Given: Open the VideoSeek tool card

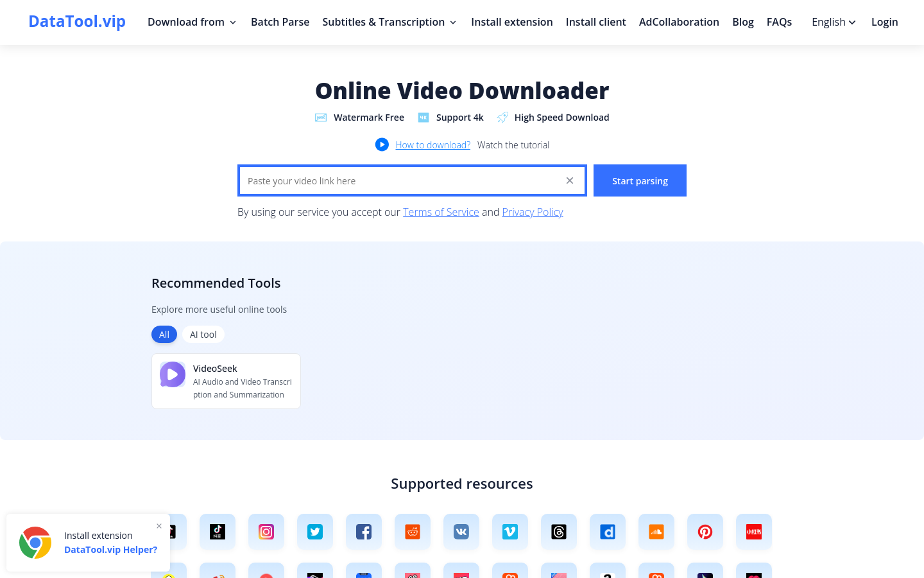Looking at the screenshot, I should 226,381.
